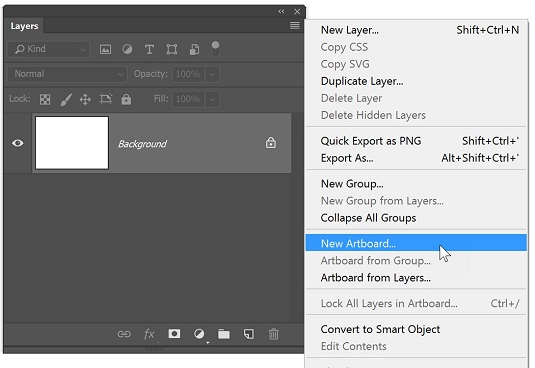Click new fill or adjustment layer icon
This screenshot has height=368, width=535.
199,334
